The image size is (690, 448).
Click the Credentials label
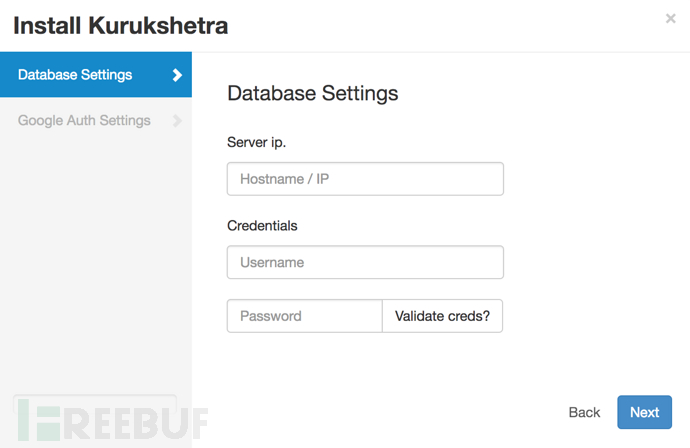pos(262,225)
